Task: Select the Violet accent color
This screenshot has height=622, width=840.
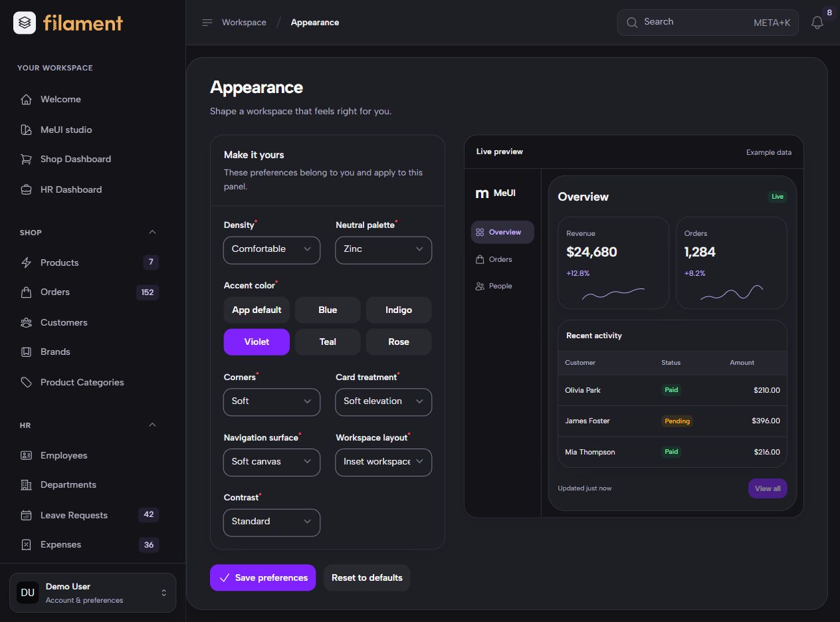Action: pos(257,342)
